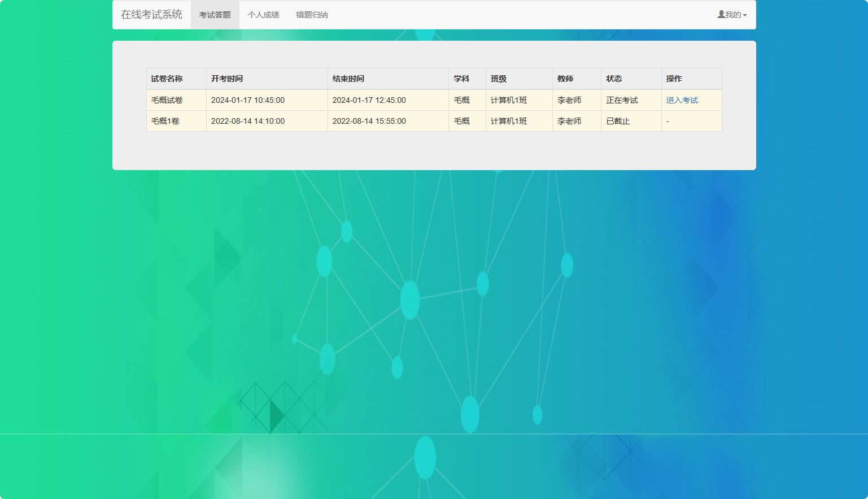Click the 在线考试系统 brand link

(x=152, y=14)
